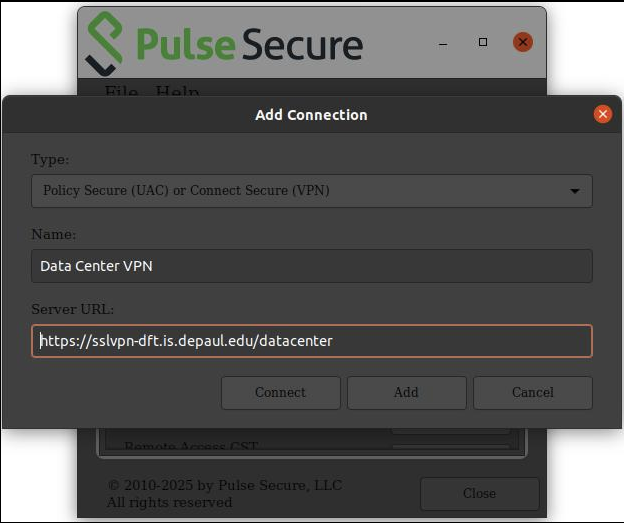Screen dimensions: 624x523
Task: Click the Add Connection title bar
Action: [311, 115]
